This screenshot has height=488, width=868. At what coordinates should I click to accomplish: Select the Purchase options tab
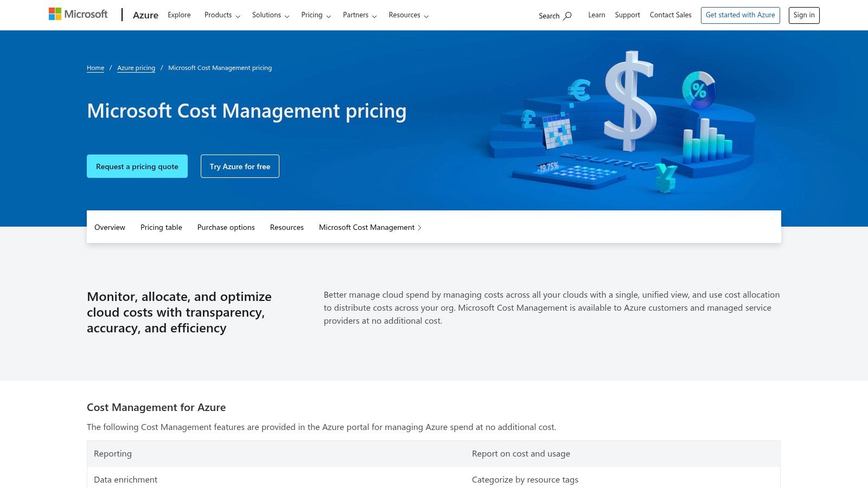[226, 227]
